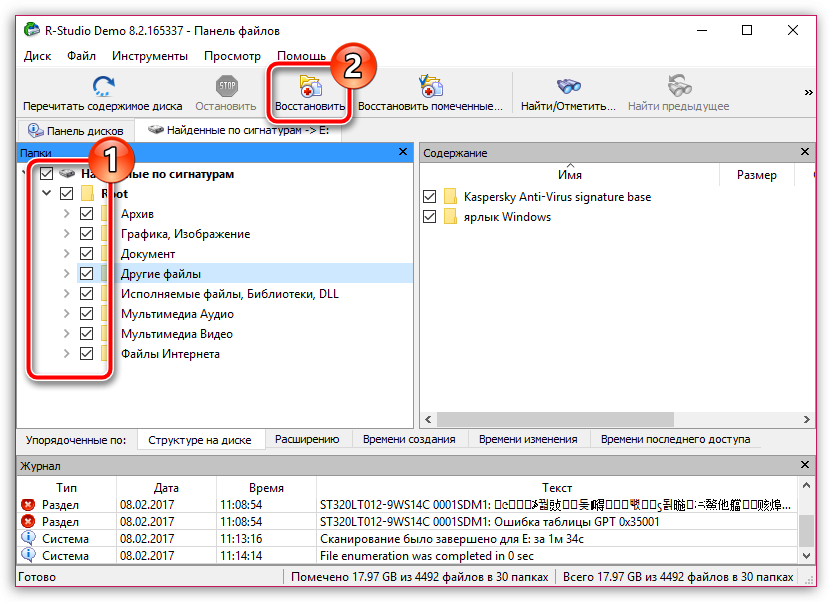832x602 pixels.
Task: Expand the Документ folder node
Action: pyautogui.click(x=66, y=254)
